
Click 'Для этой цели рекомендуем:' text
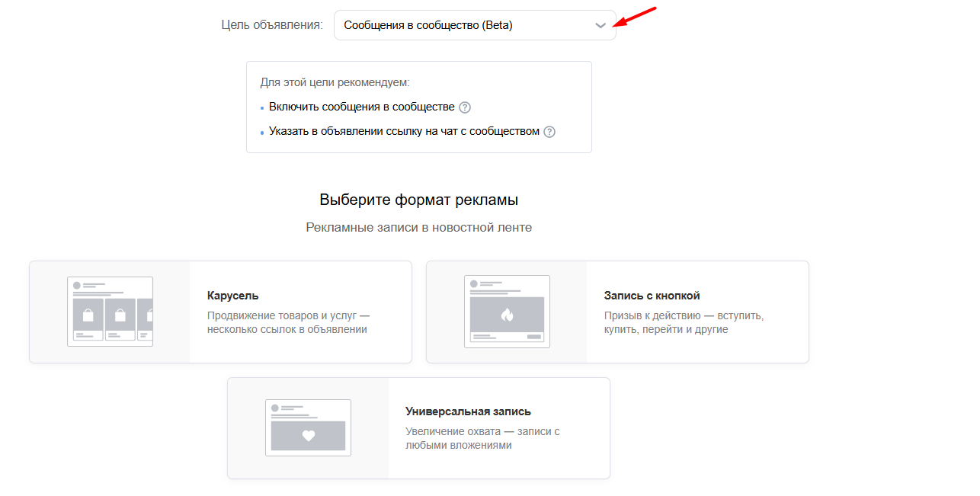[x=335, y=82]
